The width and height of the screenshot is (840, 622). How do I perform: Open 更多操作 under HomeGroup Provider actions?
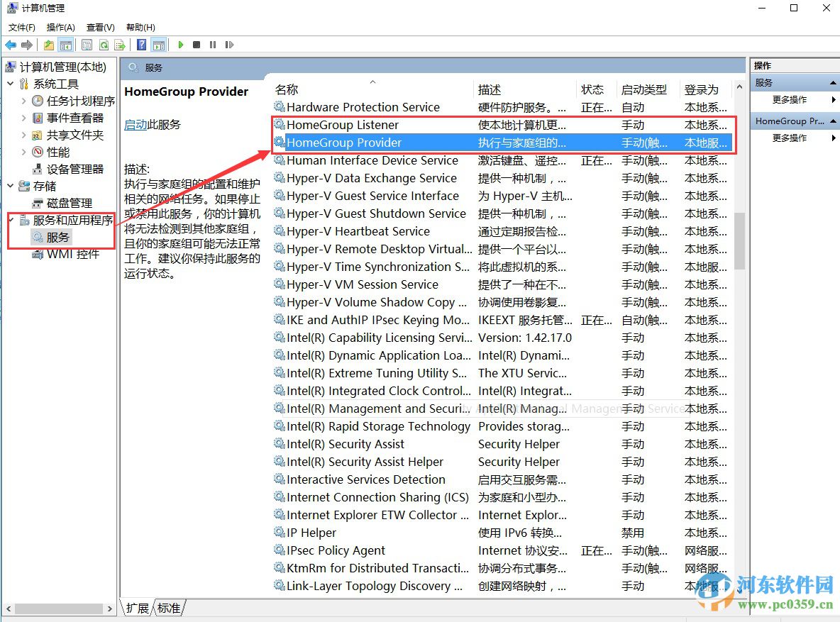tap(787, 138)
